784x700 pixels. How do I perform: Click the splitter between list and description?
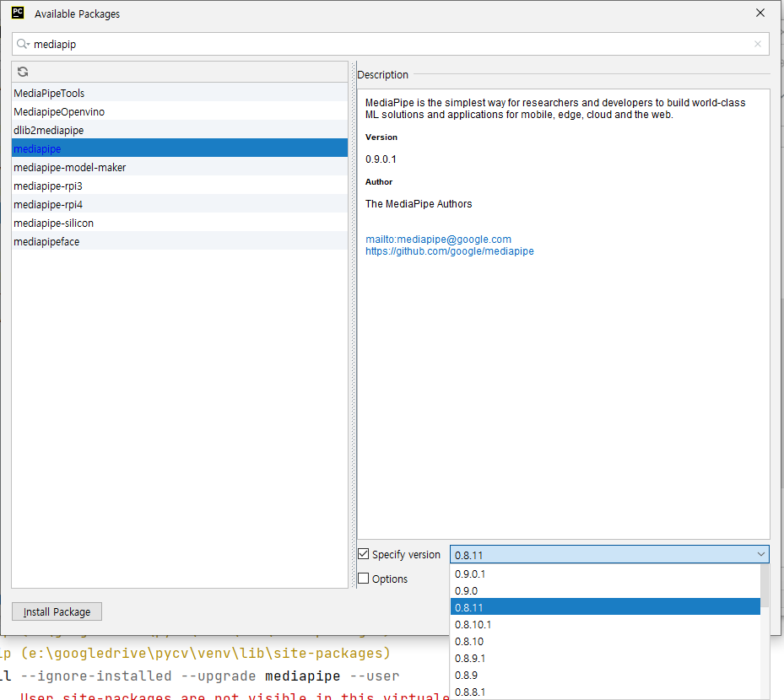(353, 325)
